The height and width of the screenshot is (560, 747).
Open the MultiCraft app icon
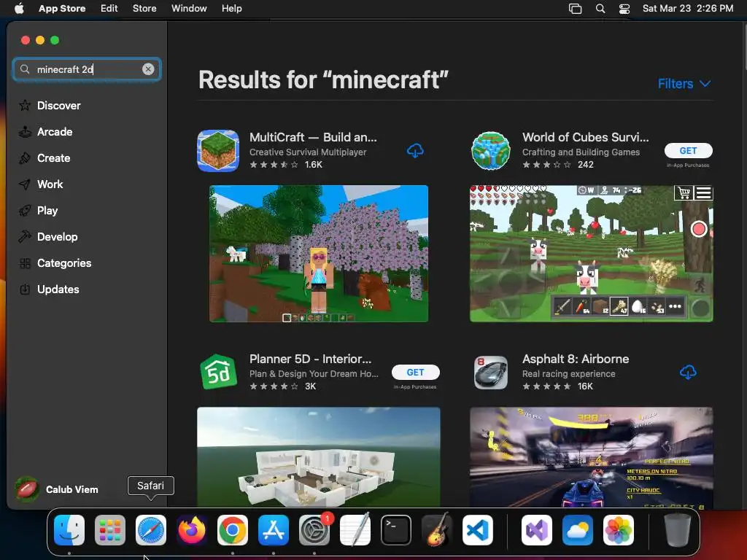(x=218, y=150)
